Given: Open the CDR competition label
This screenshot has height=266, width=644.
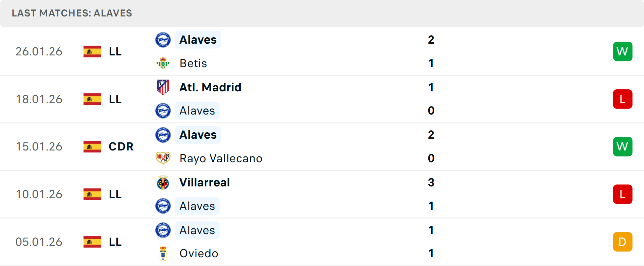Looking at the screenshot, I should coord(121,146).
